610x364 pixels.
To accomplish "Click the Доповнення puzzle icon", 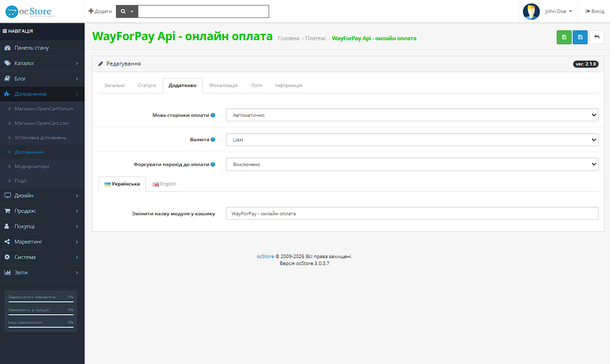I will click(7, 94).
